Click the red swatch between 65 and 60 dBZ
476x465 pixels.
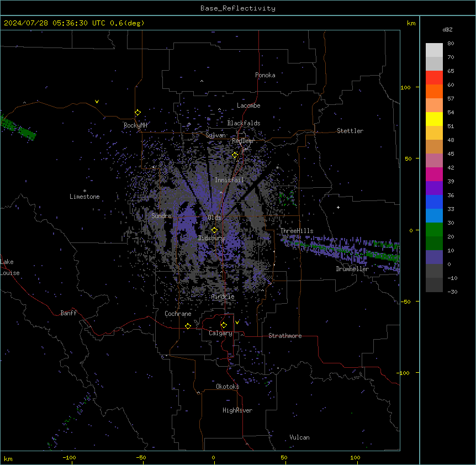(x=434, y=78)
